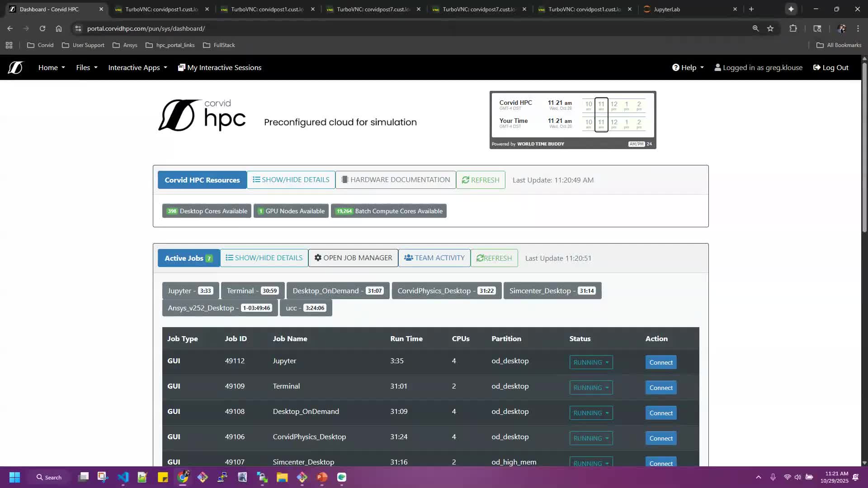
Task: Go back using the browser back arrow
Action: click(x=10, y=28)
